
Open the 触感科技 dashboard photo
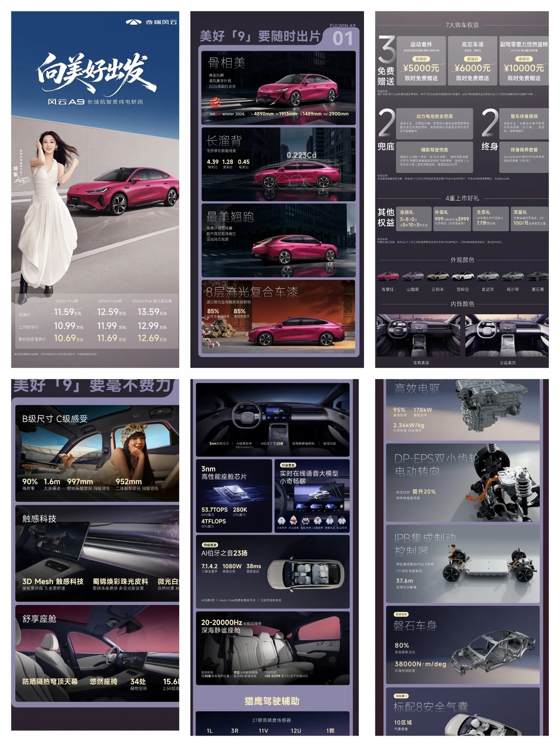[97, 554]
